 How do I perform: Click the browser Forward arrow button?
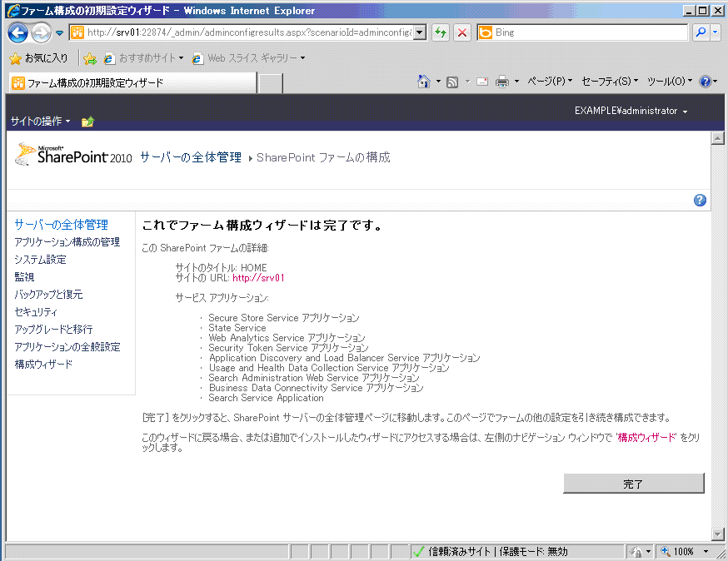(x=42, y=32)
